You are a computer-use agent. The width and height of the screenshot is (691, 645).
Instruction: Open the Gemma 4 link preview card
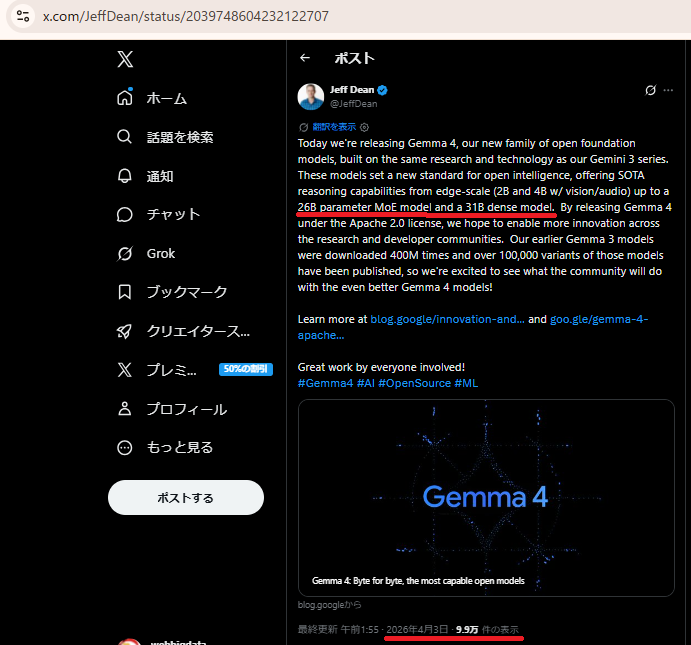click(x=486, y=498)
